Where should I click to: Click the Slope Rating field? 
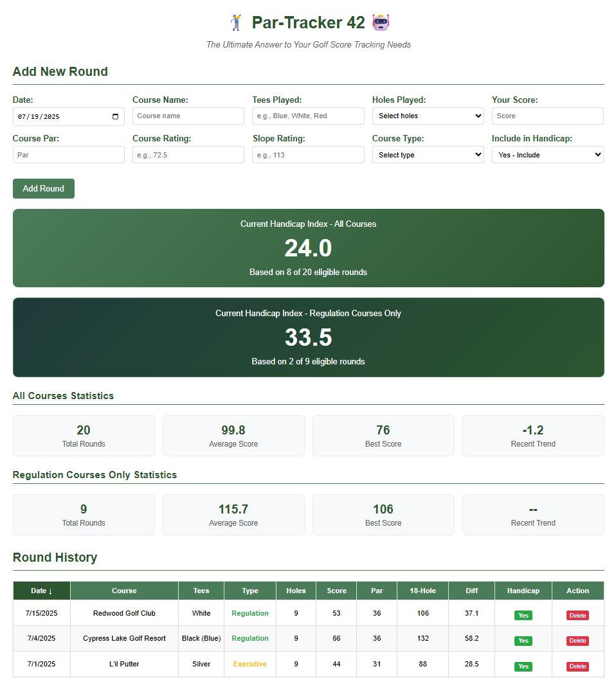click(307, 154)
